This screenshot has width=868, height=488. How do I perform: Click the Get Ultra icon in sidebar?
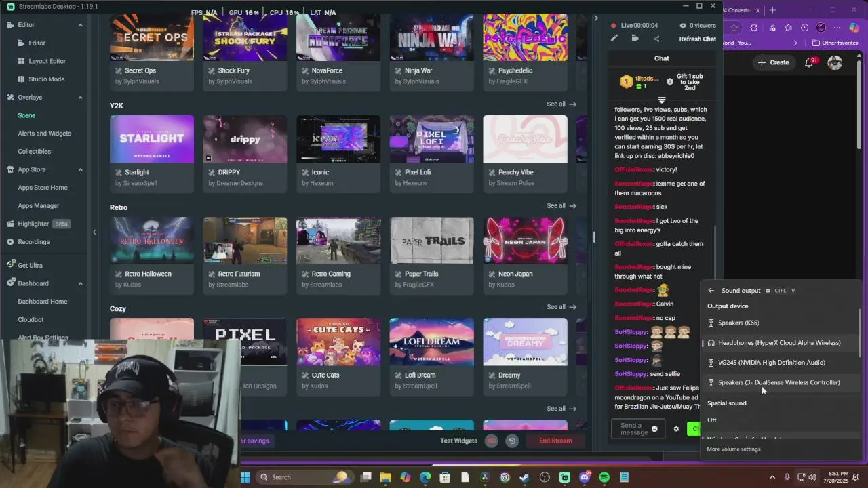point(10,265)
